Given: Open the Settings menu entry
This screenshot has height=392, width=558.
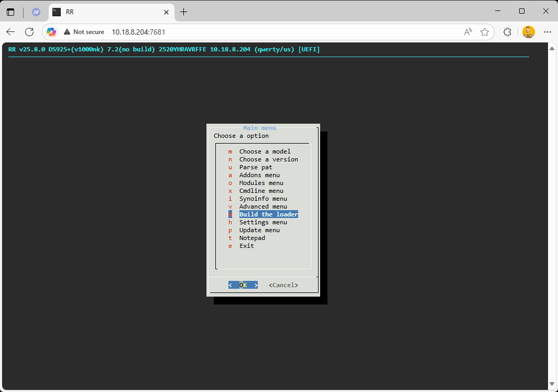Looking at the screenshot, I should click(263, 222).
